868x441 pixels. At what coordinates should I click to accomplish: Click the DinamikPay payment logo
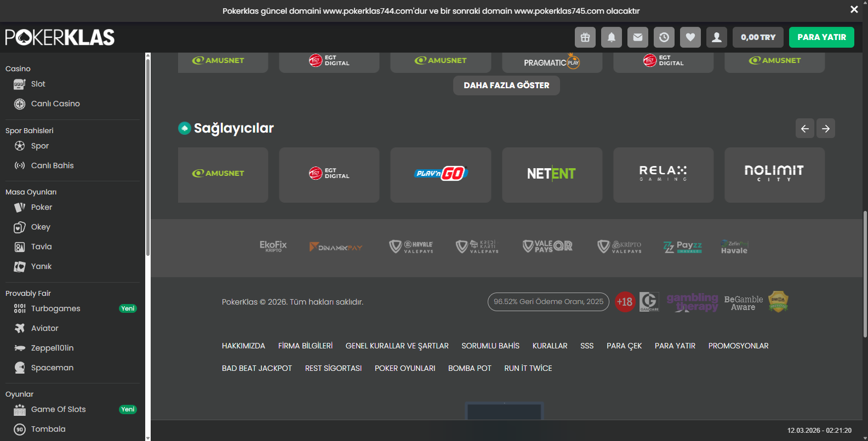coord(336,247)
